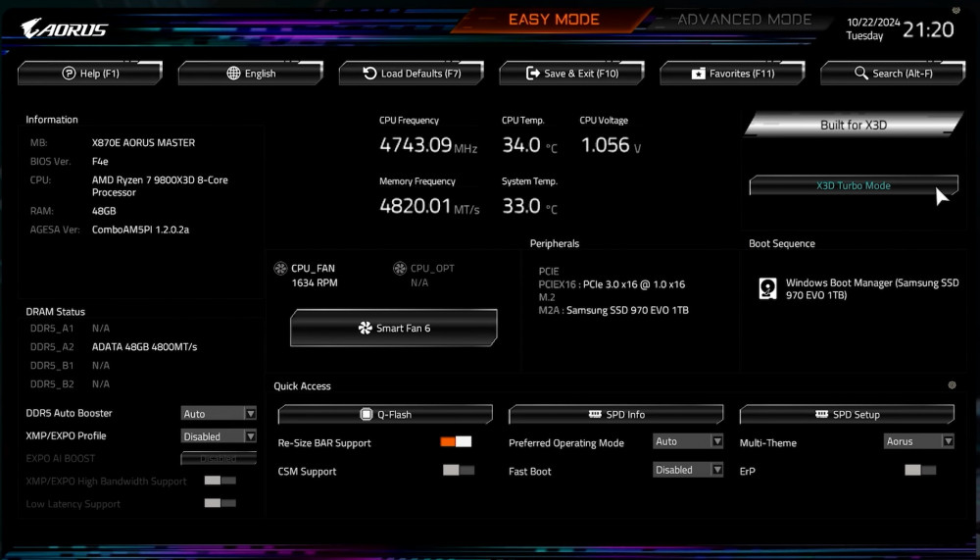The image size is (980, 560).
Task: Click 'PCIe 3.0 x16 @ 1.0 x16' entry
Action: (x=634, y=284)
